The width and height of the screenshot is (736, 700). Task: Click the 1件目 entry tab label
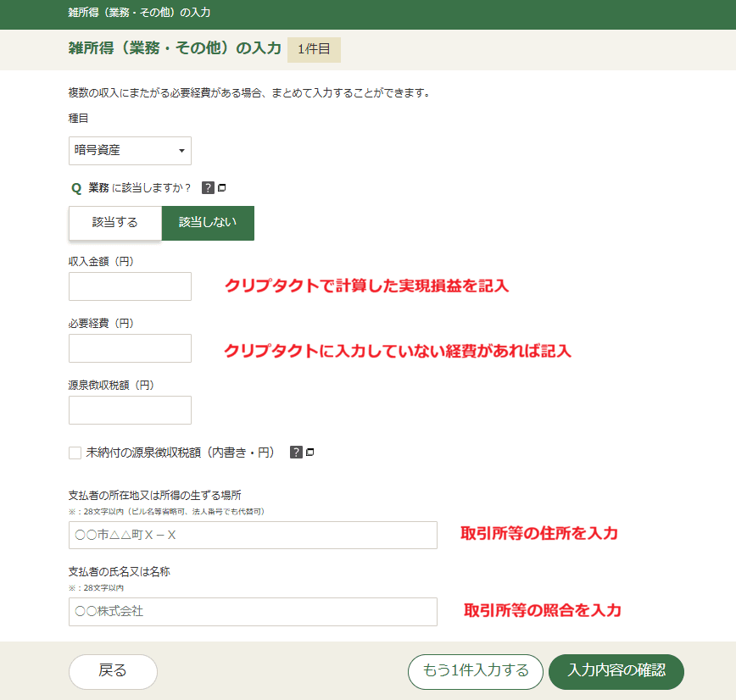click(x=314, y=49)
